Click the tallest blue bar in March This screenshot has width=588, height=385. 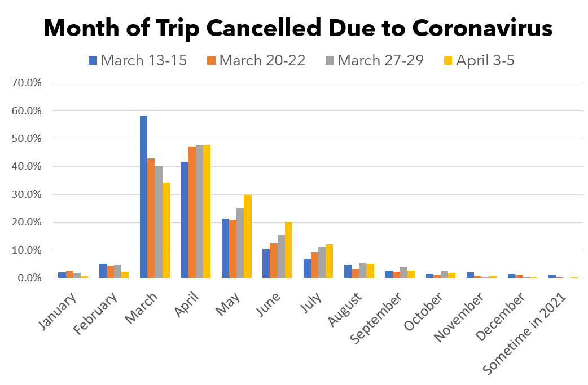click(144, 197)
